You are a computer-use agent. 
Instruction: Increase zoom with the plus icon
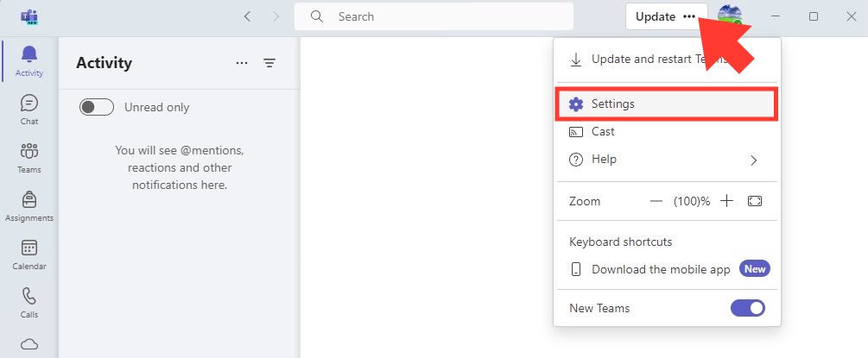(x=726, y=201)
